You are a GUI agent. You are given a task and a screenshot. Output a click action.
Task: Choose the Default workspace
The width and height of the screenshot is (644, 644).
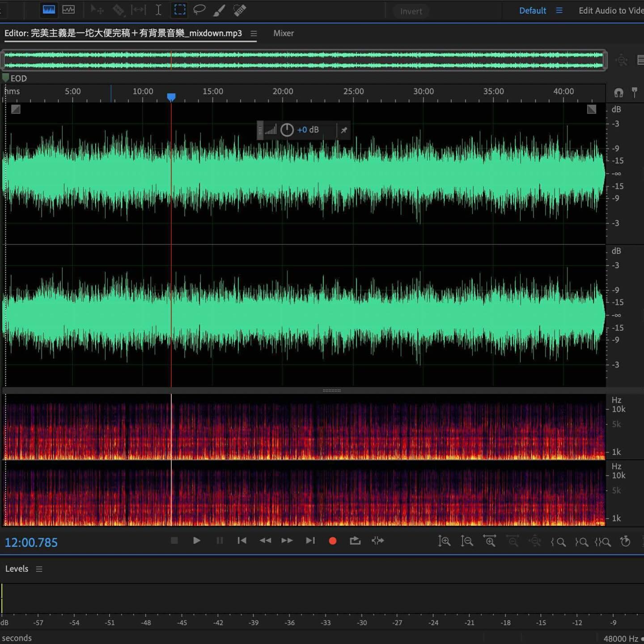pos(532,10)
